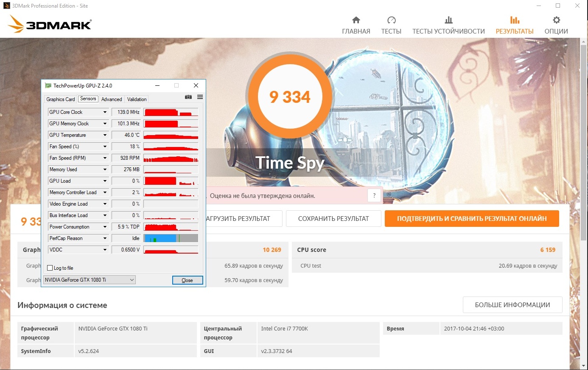Screen dimensions: 588x370
Task: Expand GPU Load sensor dropdown
Action: tap(105, 181)
